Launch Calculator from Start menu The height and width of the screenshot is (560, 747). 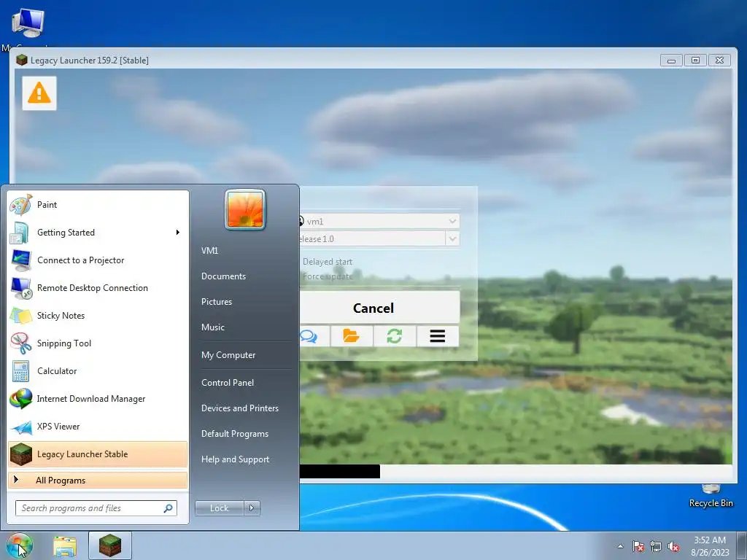tap(98, 371)
